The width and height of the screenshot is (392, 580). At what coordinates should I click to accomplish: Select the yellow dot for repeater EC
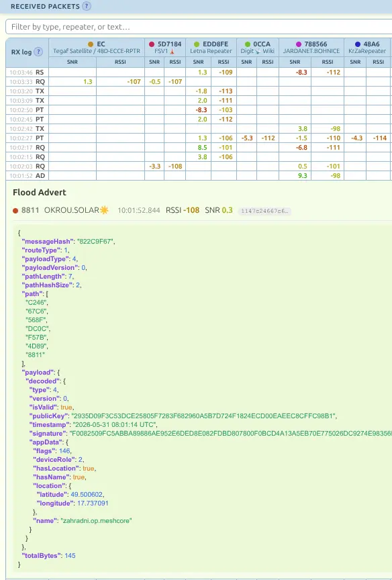point(91,44)
